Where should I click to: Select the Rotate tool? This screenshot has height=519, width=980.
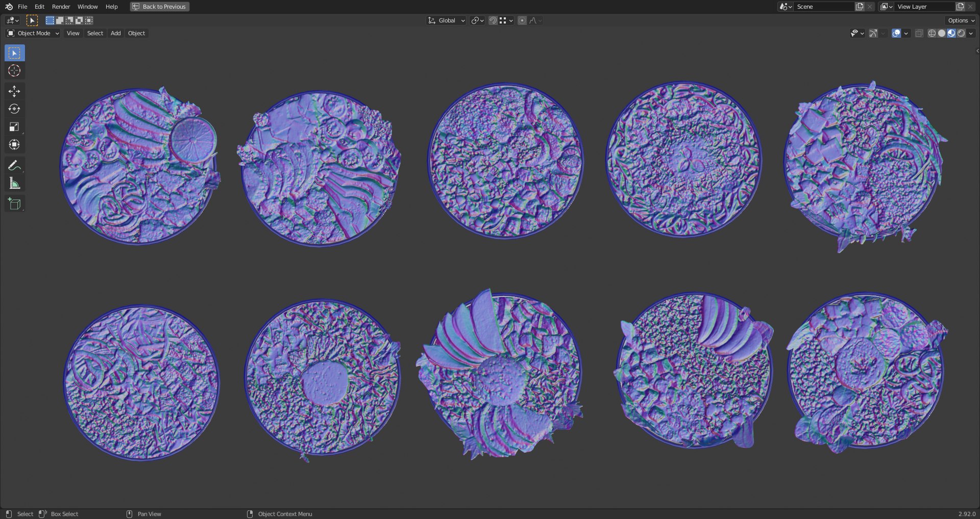click(14, 109)
